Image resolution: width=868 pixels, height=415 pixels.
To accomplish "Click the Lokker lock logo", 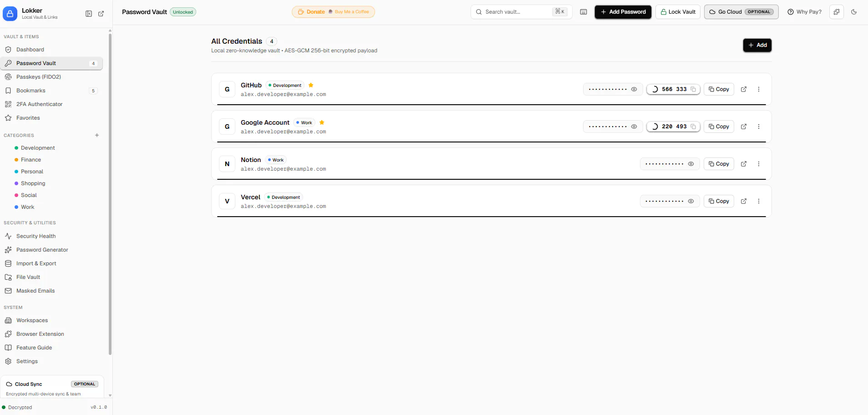I will 10,14.
